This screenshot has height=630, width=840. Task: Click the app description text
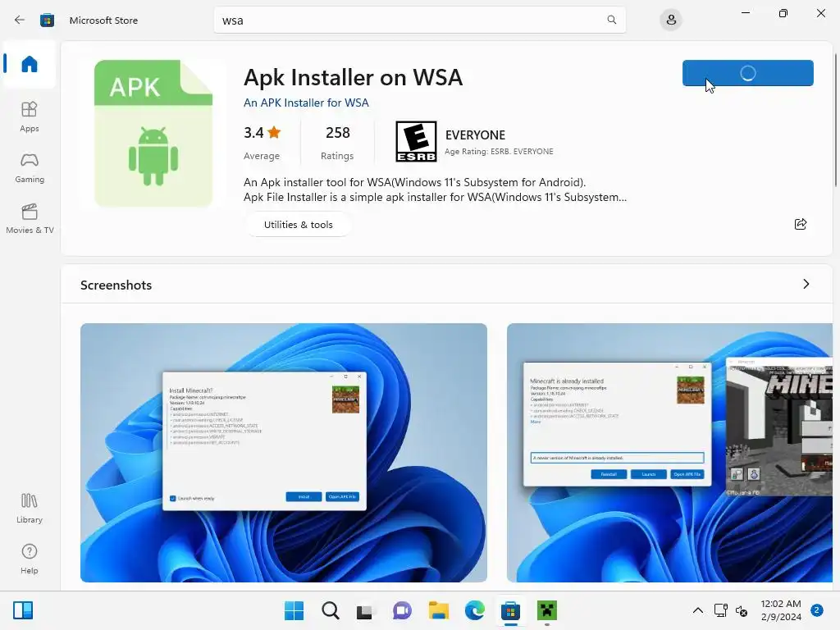pyautogui.click(x=435, y=189)
